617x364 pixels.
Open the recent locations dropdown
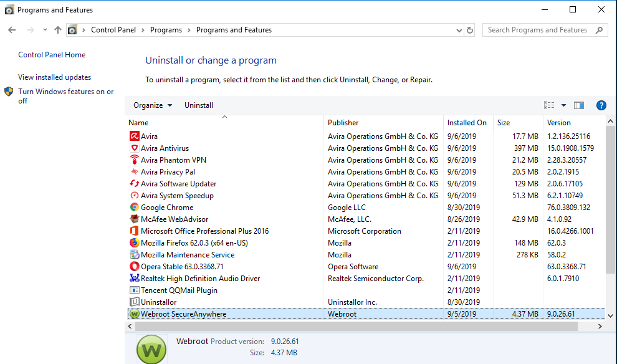point(45,30)
